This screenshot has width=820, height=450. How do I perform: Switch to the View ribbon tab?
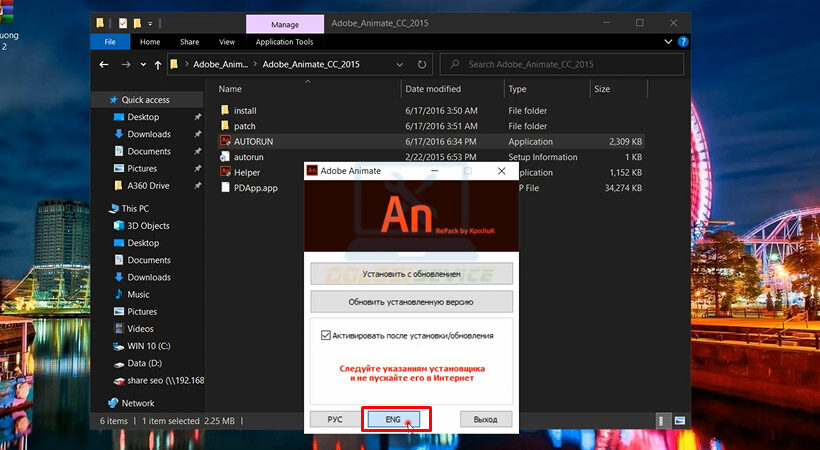pos(227,42)
